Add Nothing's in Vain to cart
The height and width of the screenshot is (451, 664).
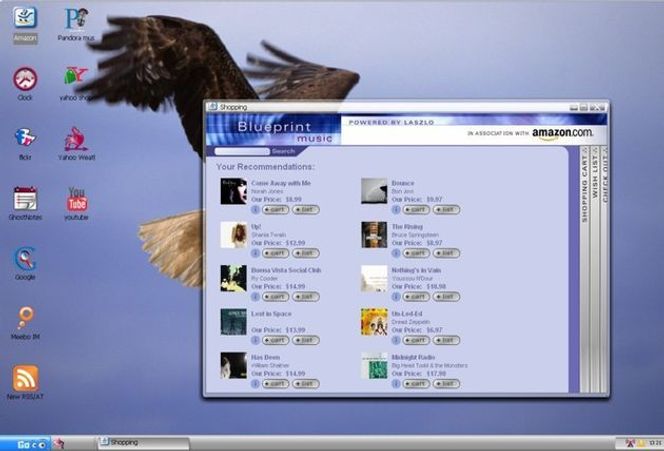click(416, 297)
